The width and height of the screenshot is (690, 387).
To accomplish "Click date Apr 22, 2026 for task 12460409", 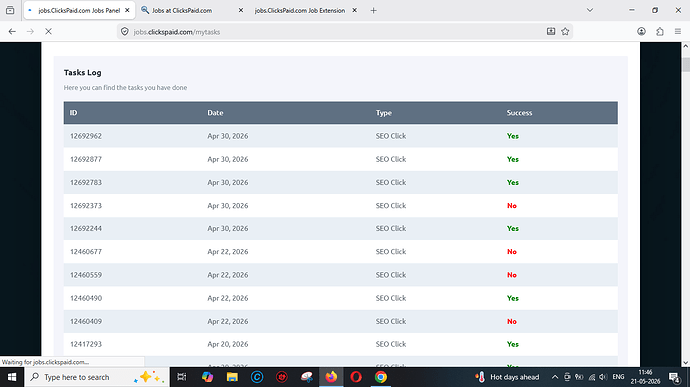I will pyautogui.click(x=228, y=321).
